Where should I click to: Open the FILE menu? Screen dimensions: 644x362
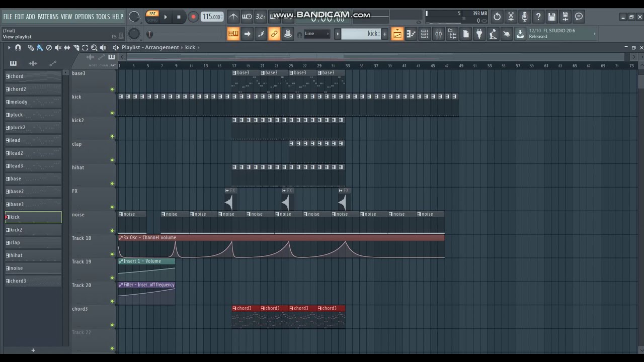coord(8,17)
